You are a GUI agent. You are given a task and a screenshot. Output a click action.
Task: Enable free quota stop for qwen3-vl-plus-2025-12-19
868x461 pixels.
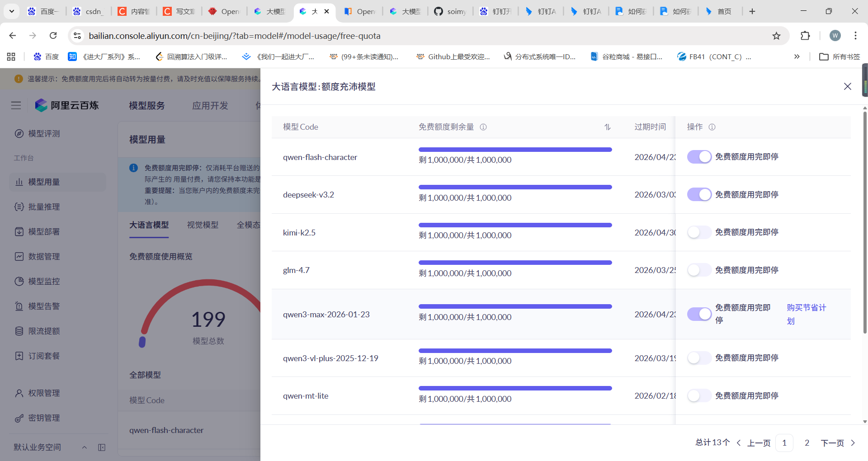(699, 358)
